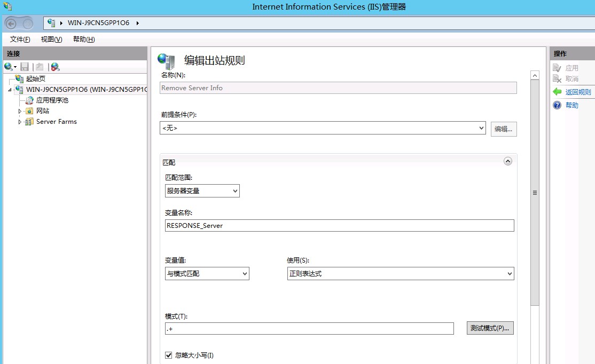Viewport: 595px width, 364px height.
Task: Click the back navigation arrow button
Action: point(11,23)
